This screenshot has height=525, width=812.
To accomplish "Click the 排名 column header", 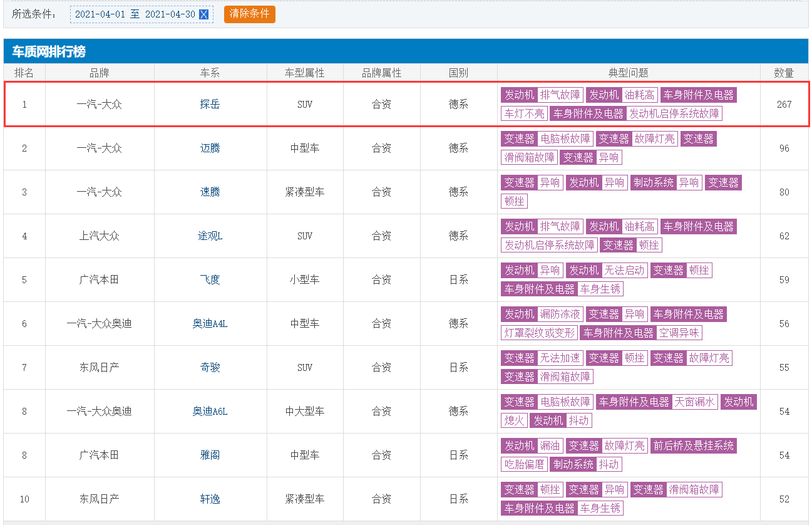I will (x=24, y=73).
